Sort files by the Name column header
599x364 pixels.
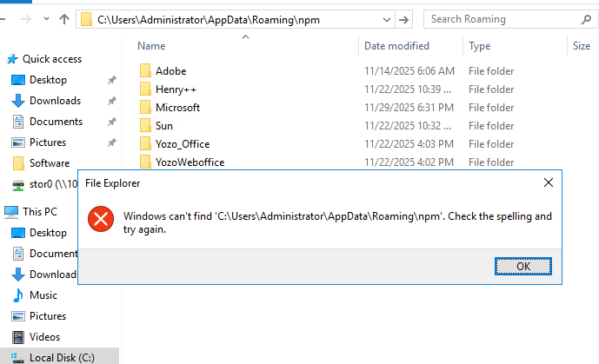click(151, 46)
